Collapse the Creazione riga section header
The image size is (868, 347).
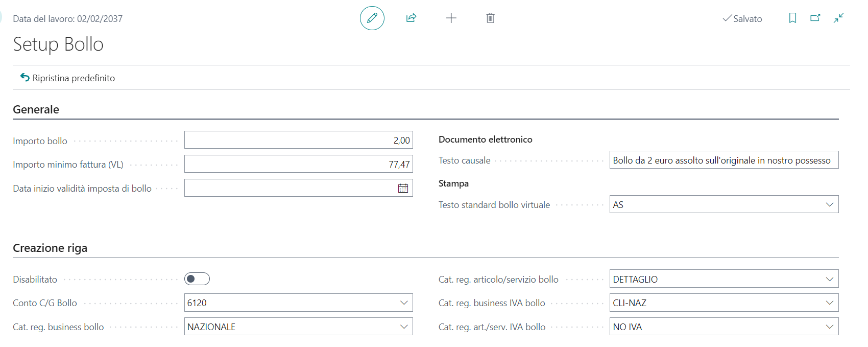[50, 248]
